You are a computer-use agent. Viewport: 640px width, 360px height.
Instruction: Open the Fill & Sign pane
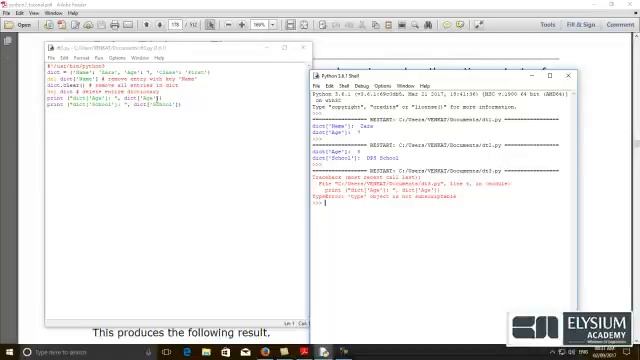pyautogui.click(x=581, y=25)
